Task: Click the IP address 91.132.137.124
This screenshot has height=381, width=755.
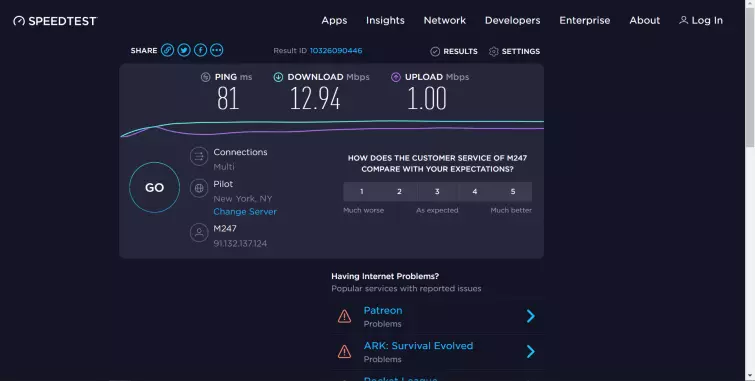Action: pyautogui.click(x=240, y=243)
